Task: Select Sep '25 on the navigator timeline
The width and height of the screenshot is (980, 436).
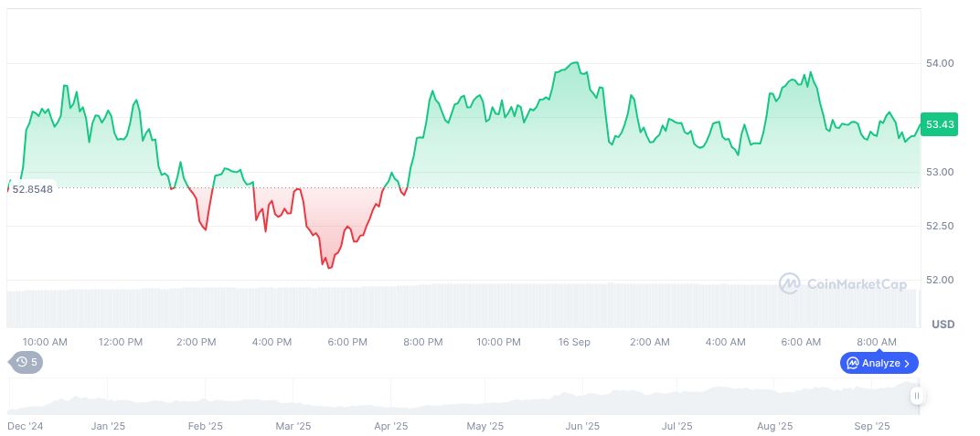Action: 872,426
